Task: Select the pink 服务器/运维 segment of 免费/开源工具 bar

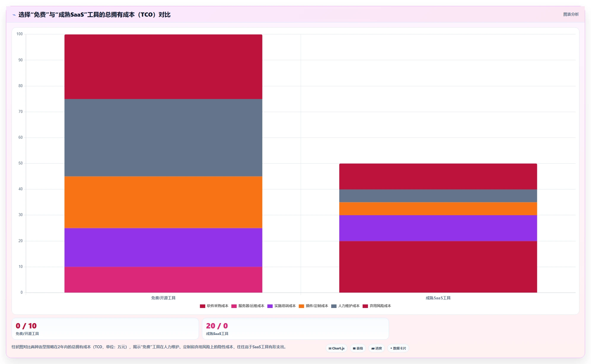Action: (x=163, y=280)
